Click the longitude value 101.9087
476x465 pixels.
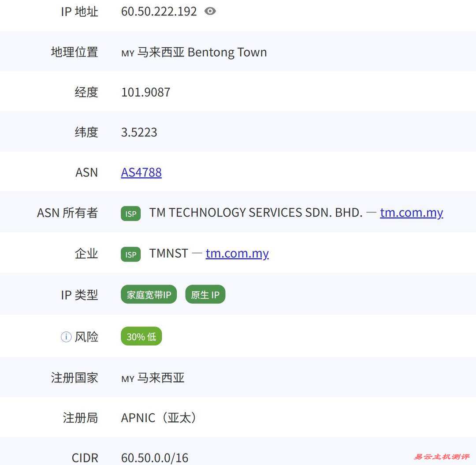tap(145, 92)
